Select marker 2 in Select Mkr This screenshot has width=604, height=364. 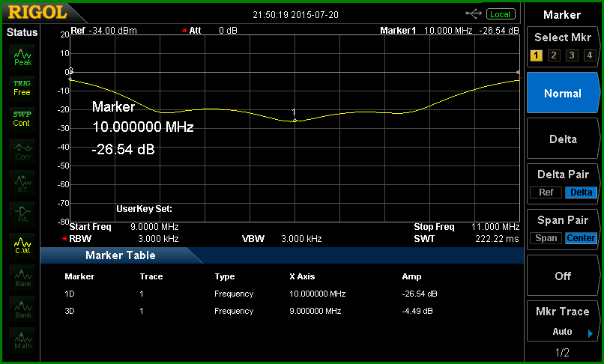(554, 55)
